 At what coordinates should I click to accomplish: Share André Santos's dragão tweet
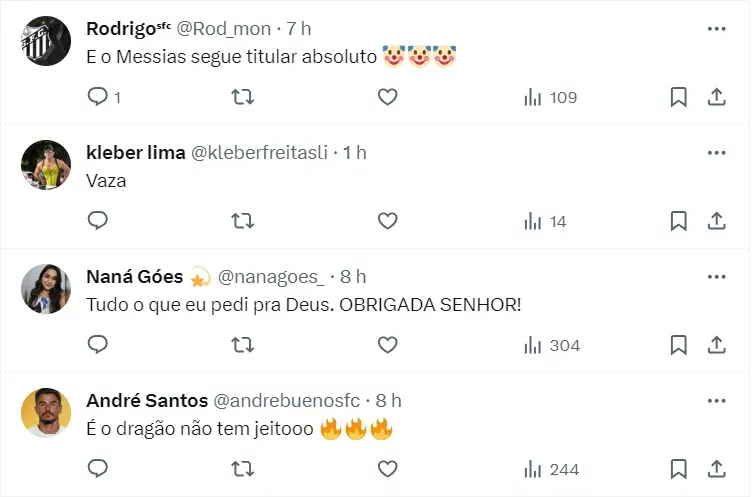(x=716, y=469)
